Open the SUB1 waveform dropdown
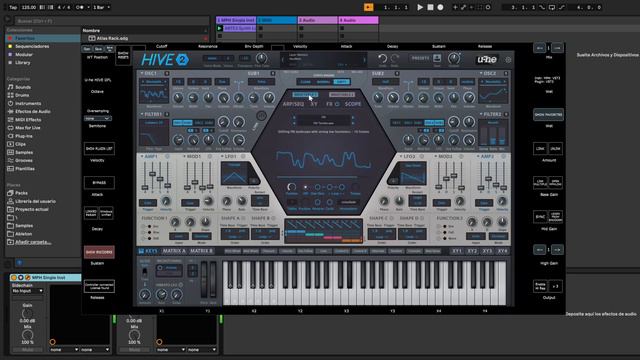 262,82
